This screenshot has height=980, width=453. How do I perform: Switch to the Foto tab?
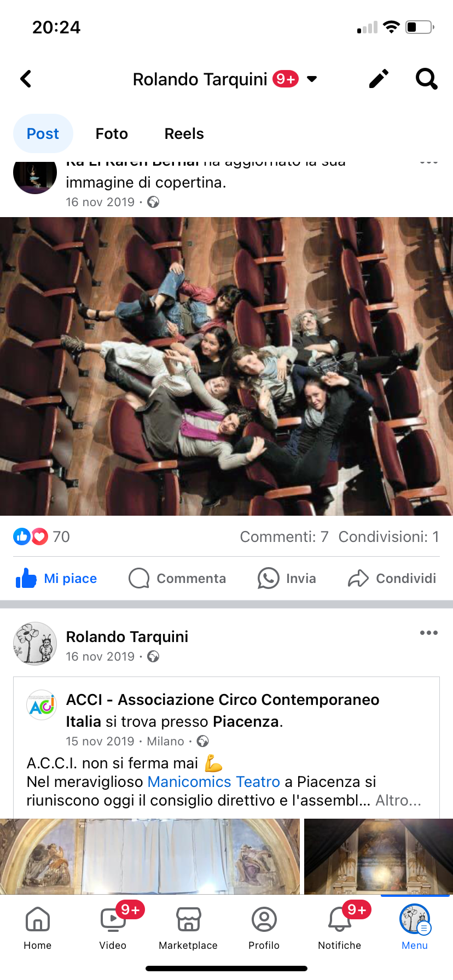tap(112, 133)
